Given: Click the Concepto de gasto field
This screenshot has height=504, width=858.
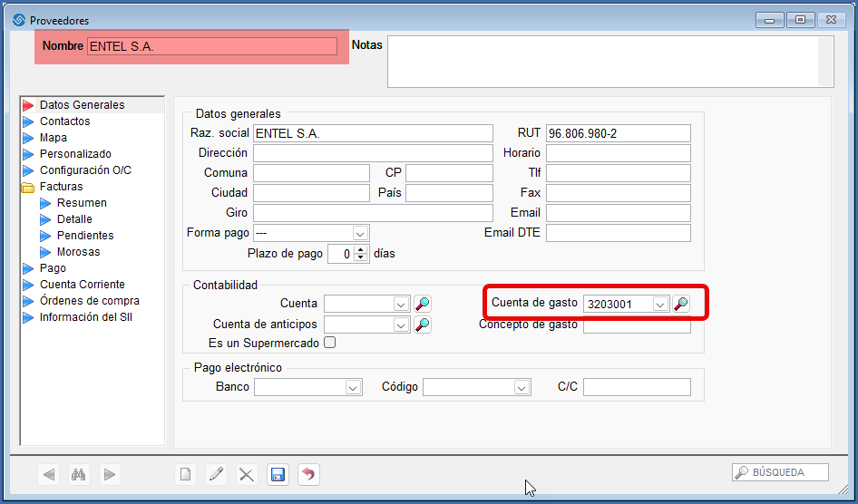Looking at the screenshot, I should tap(637, 327).
